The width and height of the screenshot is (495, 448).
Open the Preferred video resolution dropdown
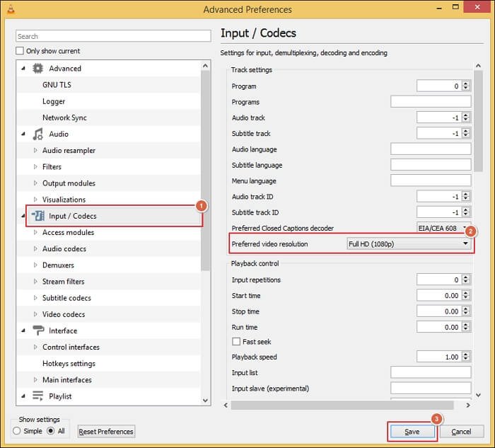click(409, 243)
